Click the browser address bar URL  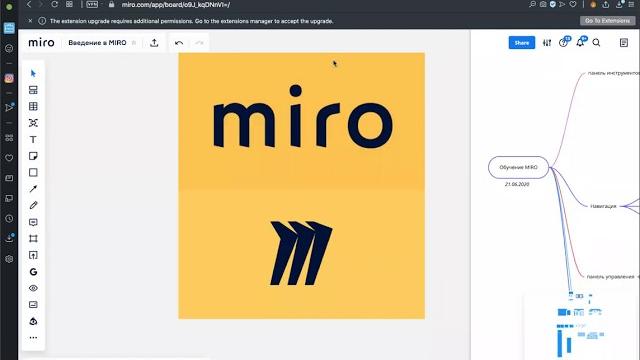(176, 4)
